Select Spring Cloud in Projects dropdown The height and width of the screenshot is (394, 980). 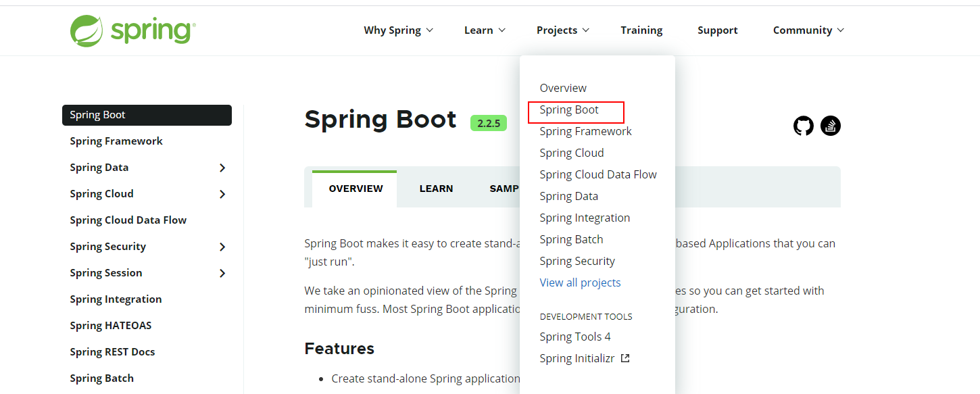coord(572,153)
